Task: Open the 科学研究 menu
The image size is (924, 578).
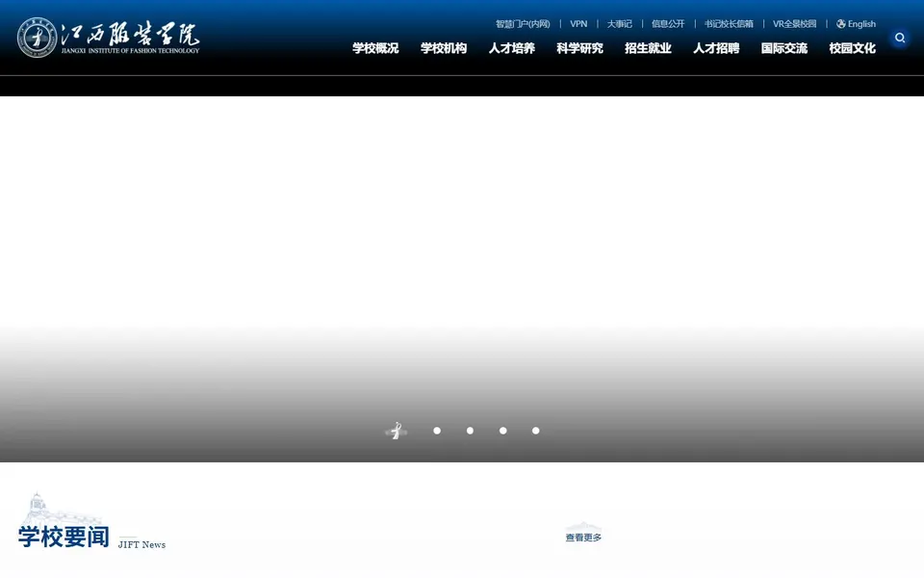Action: pyautogui.click(x=579, y=48)
